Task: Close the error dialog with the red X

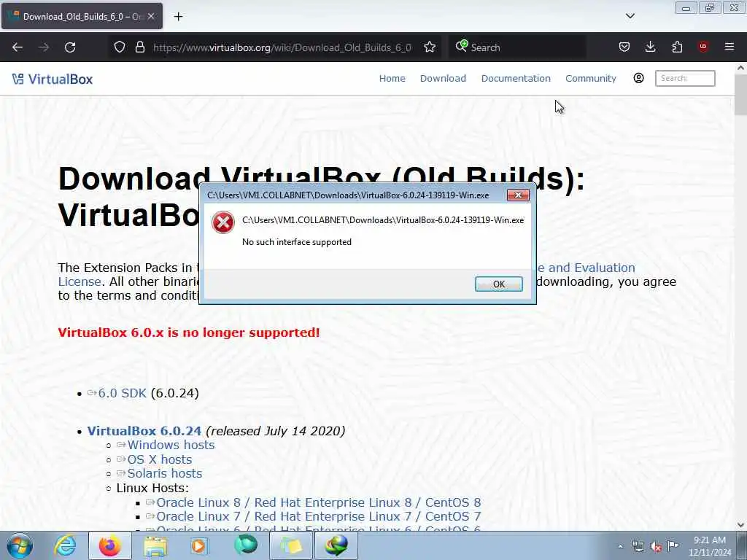Action: 518,195
